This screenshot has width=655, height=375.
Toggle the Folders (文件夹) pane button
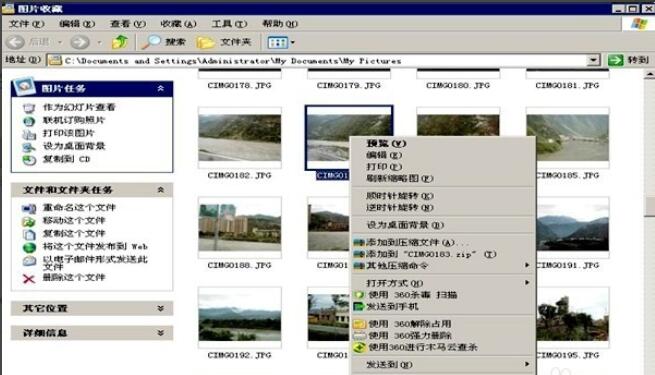pyautogui.click(x=224, y=42)
